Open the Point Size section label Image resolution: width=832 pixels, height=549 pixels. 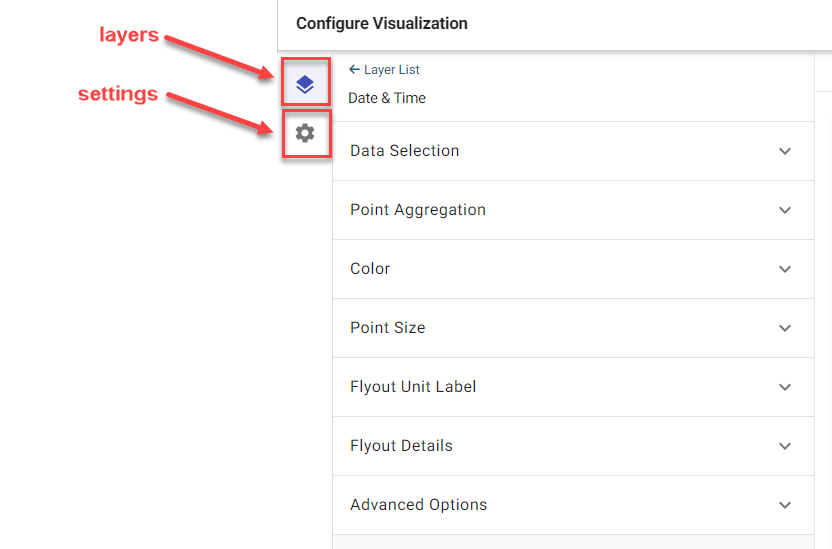[387, 328]
